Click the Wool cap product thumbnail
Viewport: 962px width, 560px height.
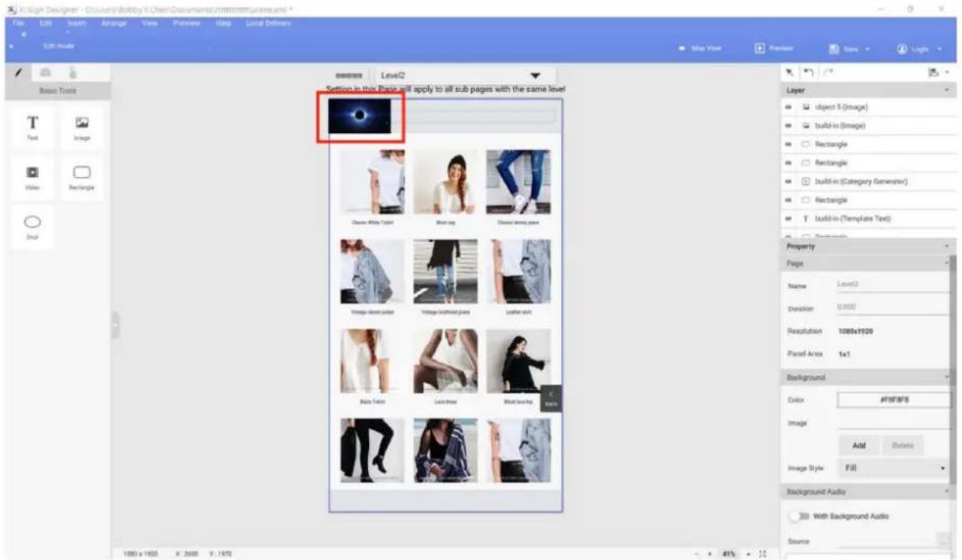(x=446, y=182)
